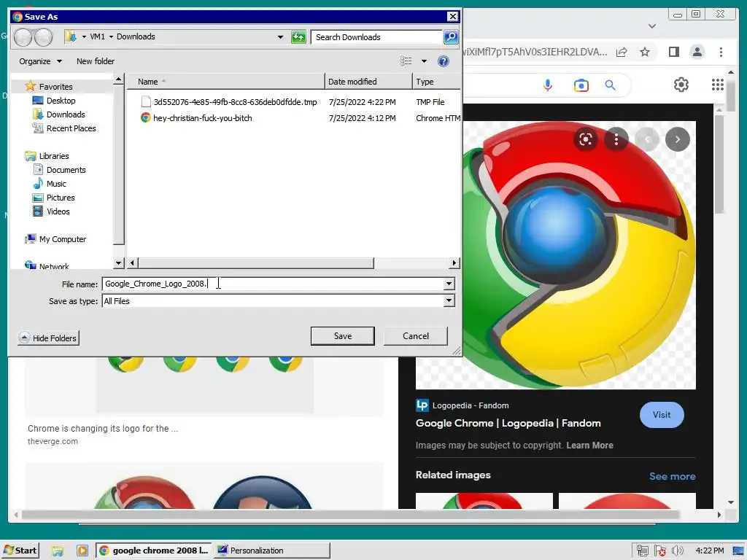This screenshot has width=747, height=560.
Task: Open the Windows Start menu
Action: click(20, 551)
